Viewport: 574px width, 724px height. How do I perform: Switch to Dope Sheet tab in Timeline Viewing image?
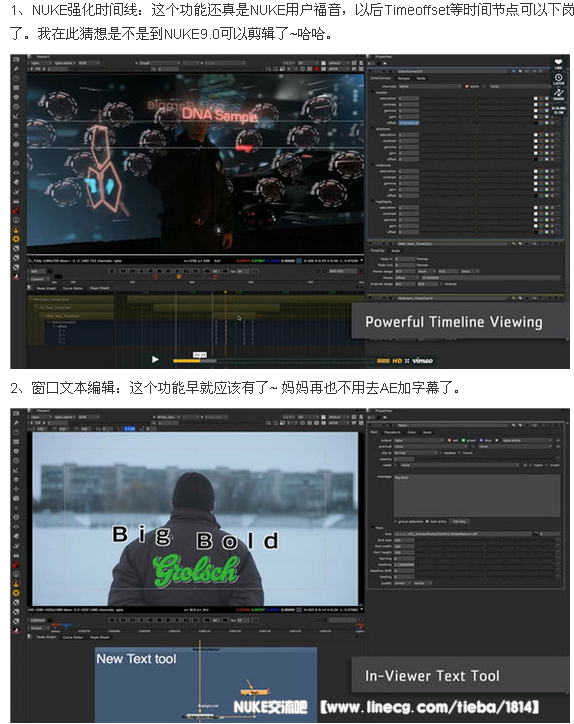tap(100, 288)
